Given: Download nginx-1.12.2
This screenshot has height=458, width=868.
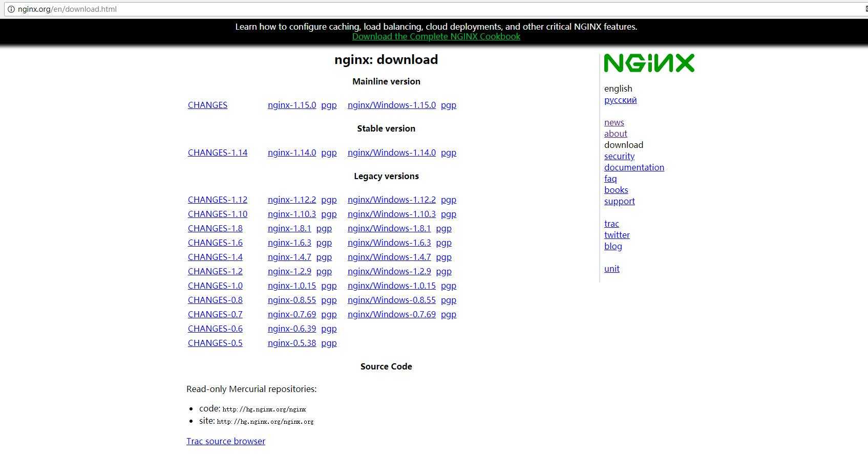Looking at the screenshot, I should (292, 200).
